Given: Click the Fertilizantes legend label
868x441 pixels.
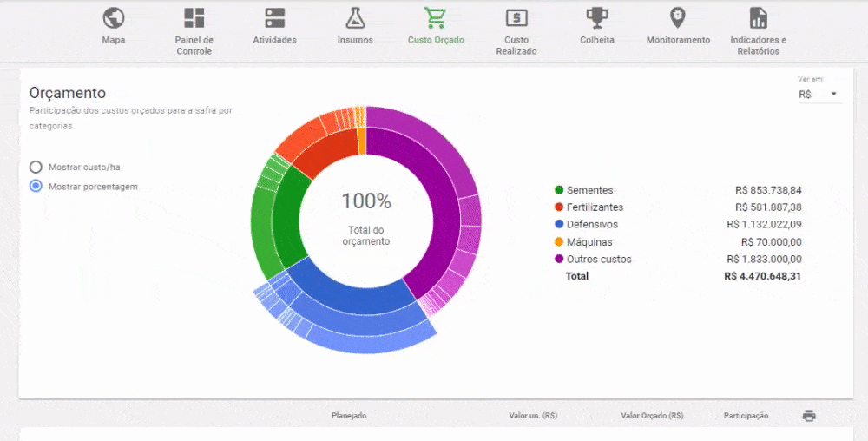Looking at the screenshot, I should click(595, 207).
